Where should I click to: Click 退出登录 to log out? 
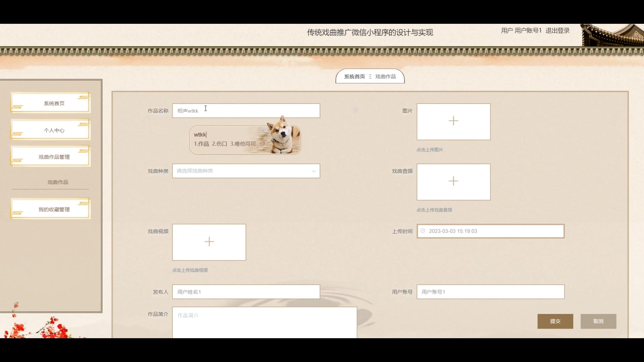(x=557, y=31)
